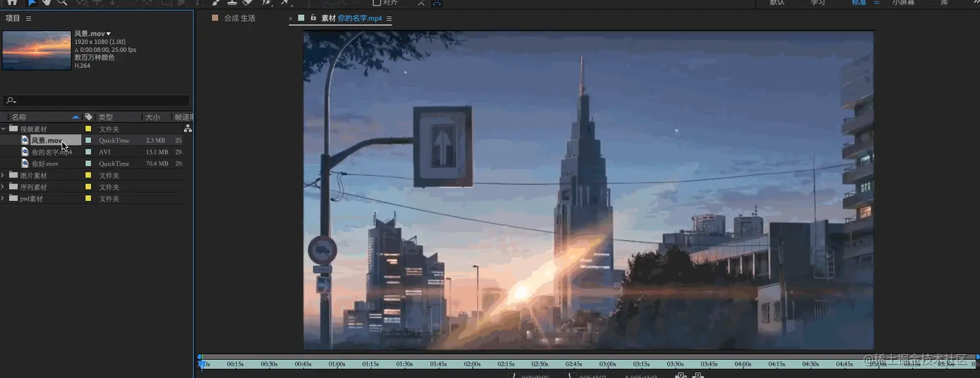This screenshot has height=378, width=980.
Task: Open the 标准 workspace menu icon
Action: (x=876, y=3)
